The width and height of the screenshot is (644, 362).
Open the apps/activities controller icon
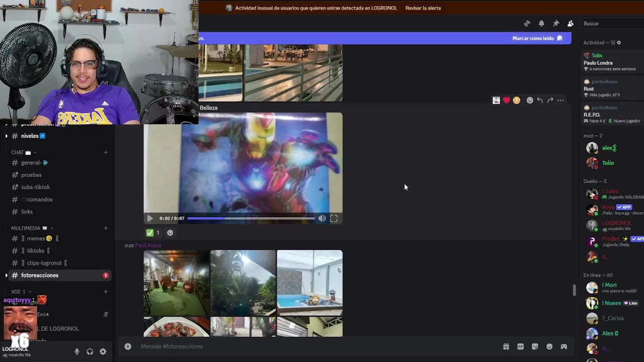tap(564, 346)
